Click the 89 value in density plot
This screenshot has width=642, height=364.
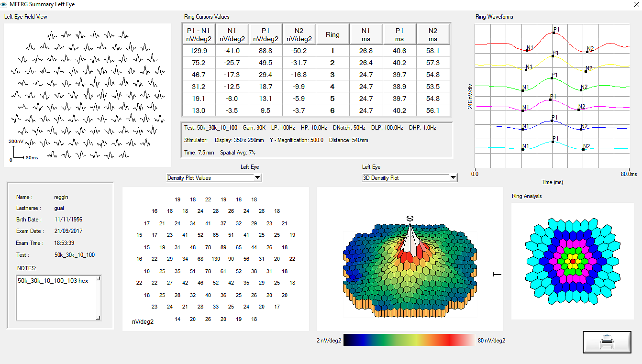click(x=223, y=247)
